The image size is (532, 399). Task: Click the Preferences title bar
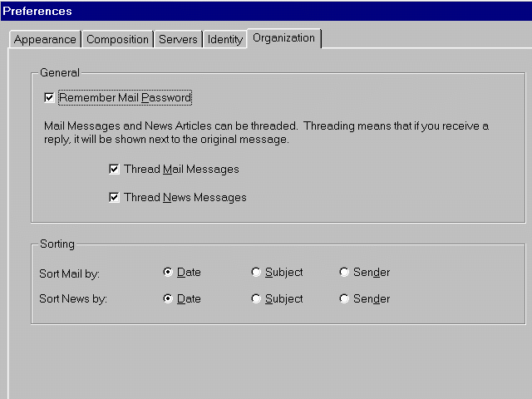[266, 12]
